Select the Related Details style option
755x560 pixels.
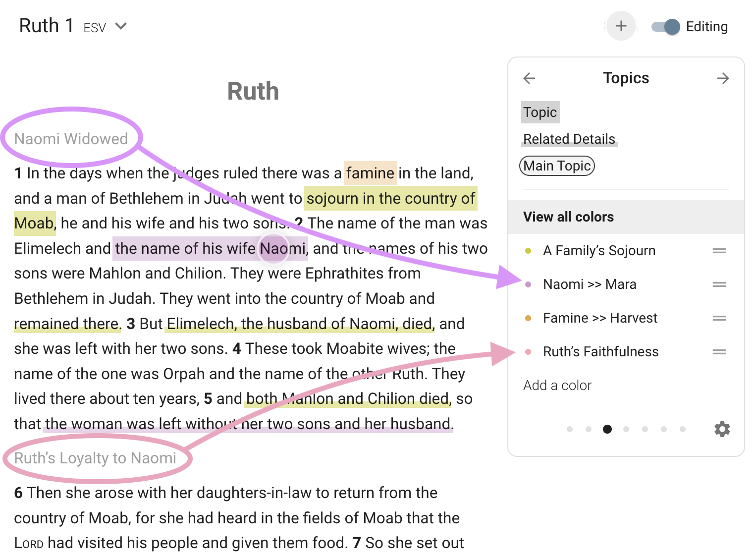pyautogui.click(x=569, y=139)
